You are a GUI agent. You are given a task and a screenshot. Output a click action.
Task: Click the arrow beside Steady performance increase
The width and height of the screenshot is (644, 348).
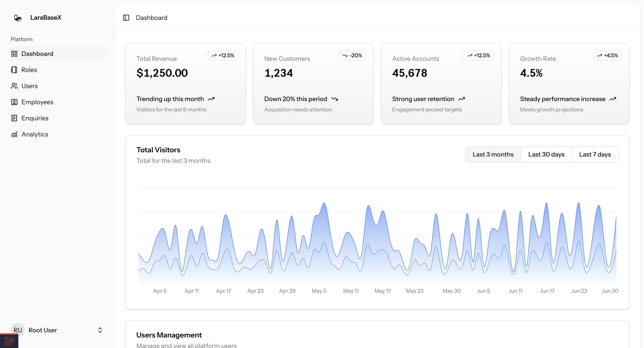point(613,99)
